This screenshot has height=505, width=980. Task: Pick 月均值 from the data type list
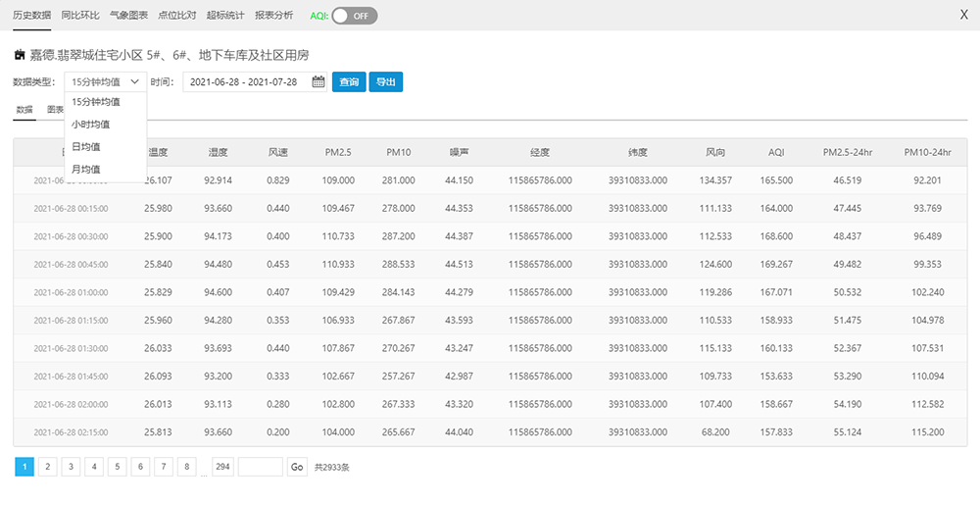85,170
